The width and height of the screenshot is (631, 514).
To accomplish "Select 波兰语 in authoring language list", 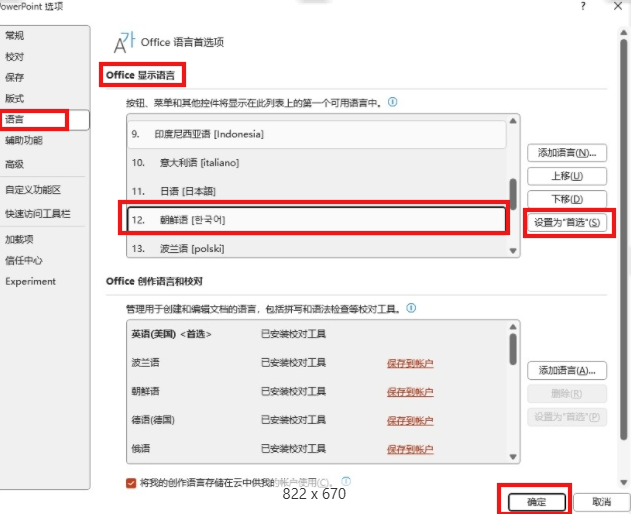I will (317, 363).
